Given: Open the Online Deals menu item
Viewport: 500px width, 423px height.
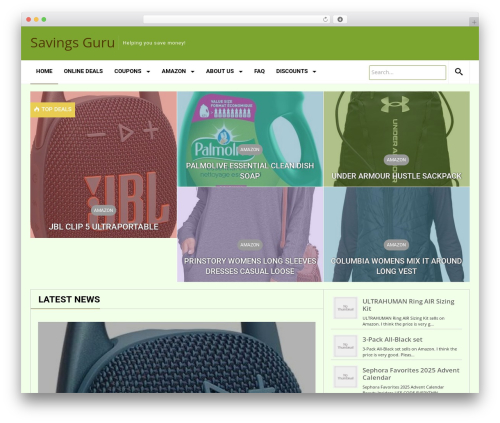Looking at the screenshot, I should pyautogui.click(x=83, y=71).
